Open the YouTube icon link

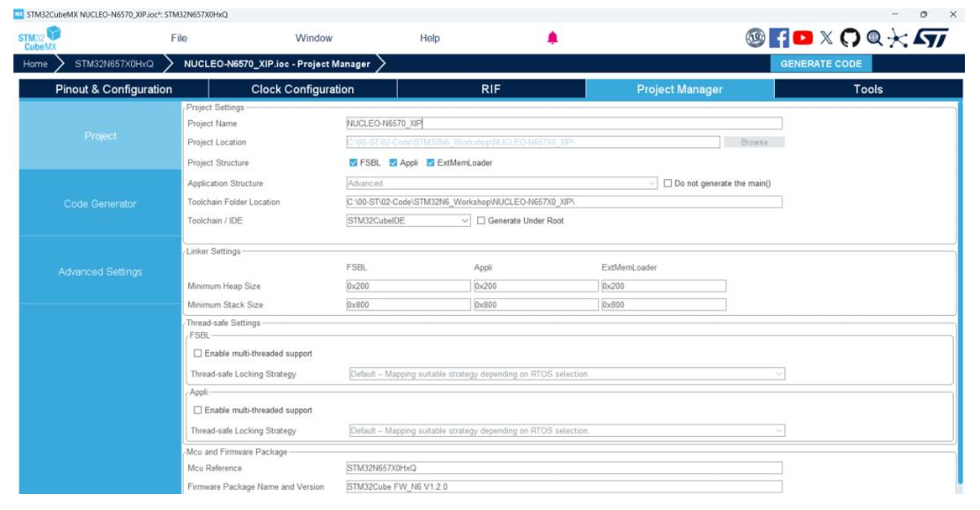pyautogui.click(x=803, y=38)
